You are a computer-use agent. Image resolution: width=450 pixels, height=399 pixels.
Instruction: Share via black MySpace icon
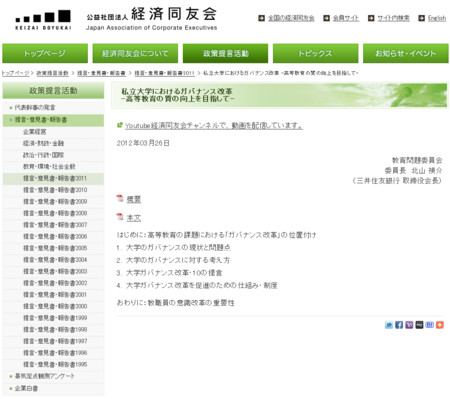pos(419,325)
